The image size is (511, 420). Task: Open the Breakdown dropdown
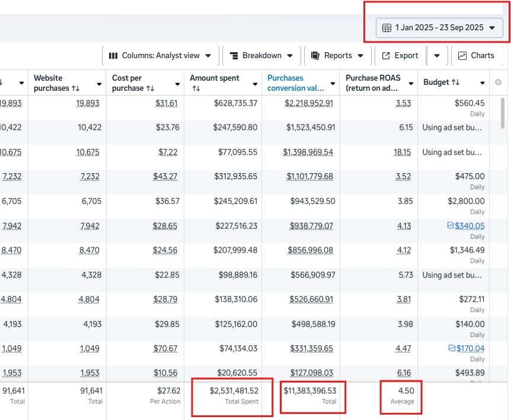261,56
